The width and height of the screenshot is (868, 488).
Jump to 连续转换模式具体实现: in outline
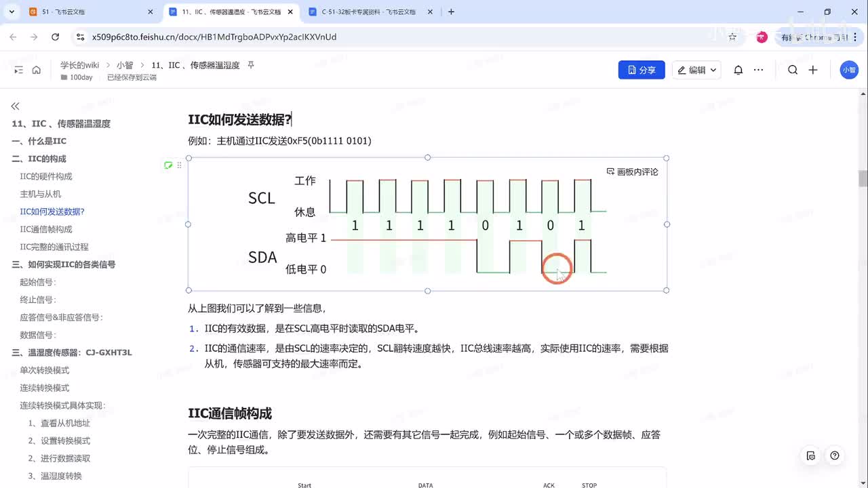pyautogui.click(x=62, y=405)
